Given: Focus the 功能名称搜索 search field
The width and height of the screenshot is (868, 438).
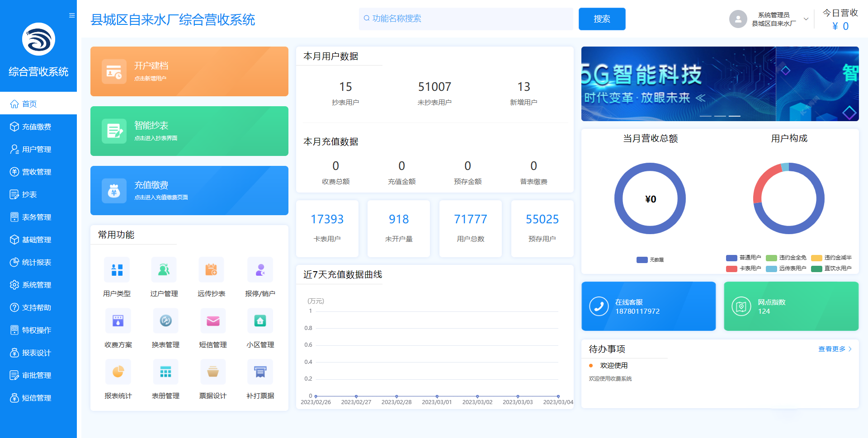Looking at the screenshot, I should pos(466,19).
